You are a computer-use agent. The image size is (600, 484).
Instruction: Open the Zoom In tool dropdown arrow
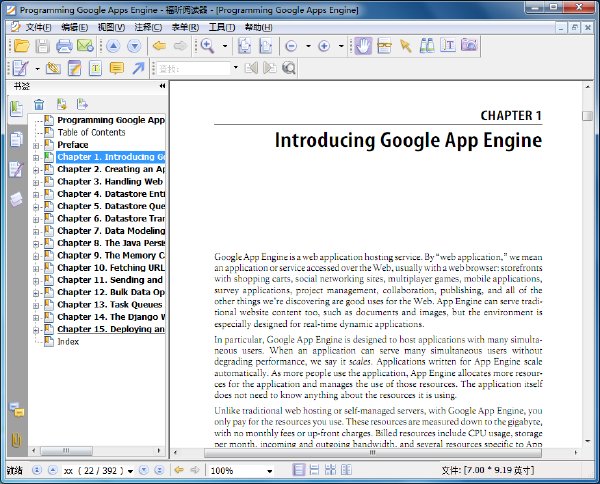tap(225, 46)
